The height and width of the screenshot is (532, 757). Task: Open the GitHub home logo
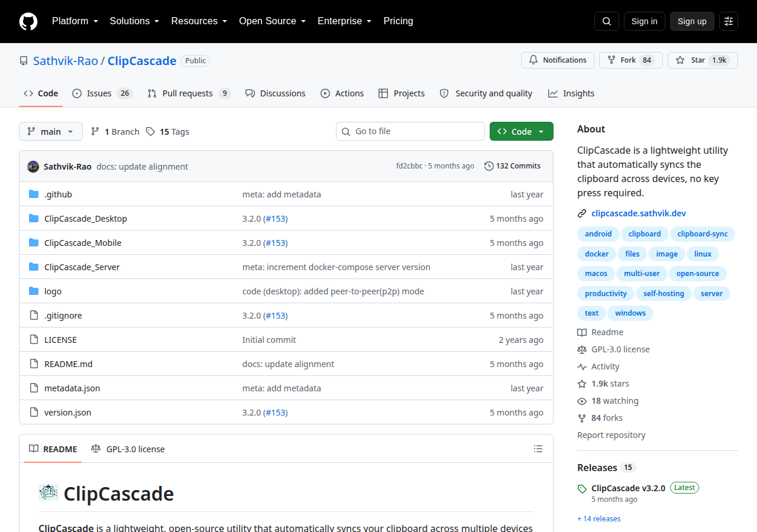pos(28,21)
